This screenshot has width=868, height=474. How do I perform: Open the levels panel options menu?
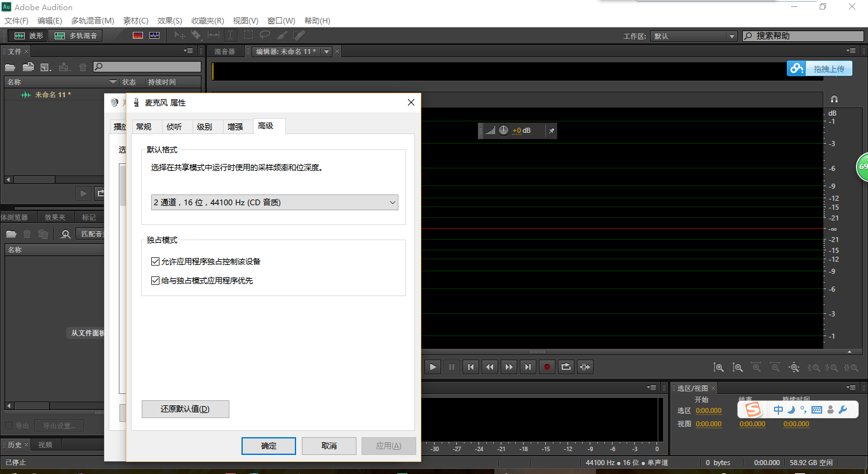point(652,388)
